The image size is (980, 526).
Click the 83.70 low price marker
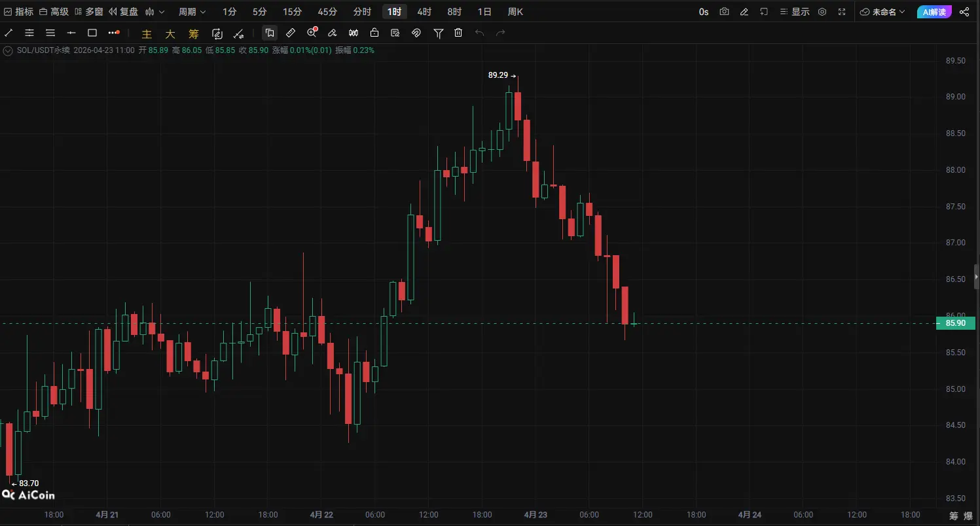pyautogui.click(x=25, y=483)
